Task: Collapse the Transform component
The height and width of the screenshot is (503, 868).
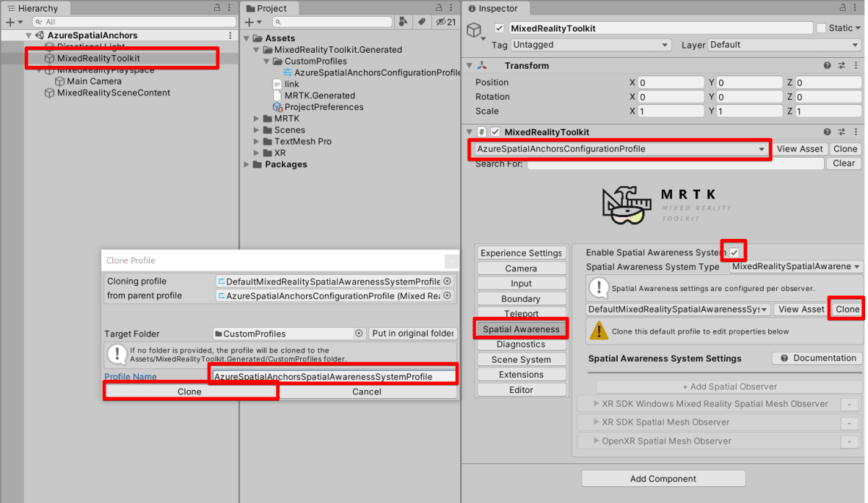Action: tap(469, 66)
